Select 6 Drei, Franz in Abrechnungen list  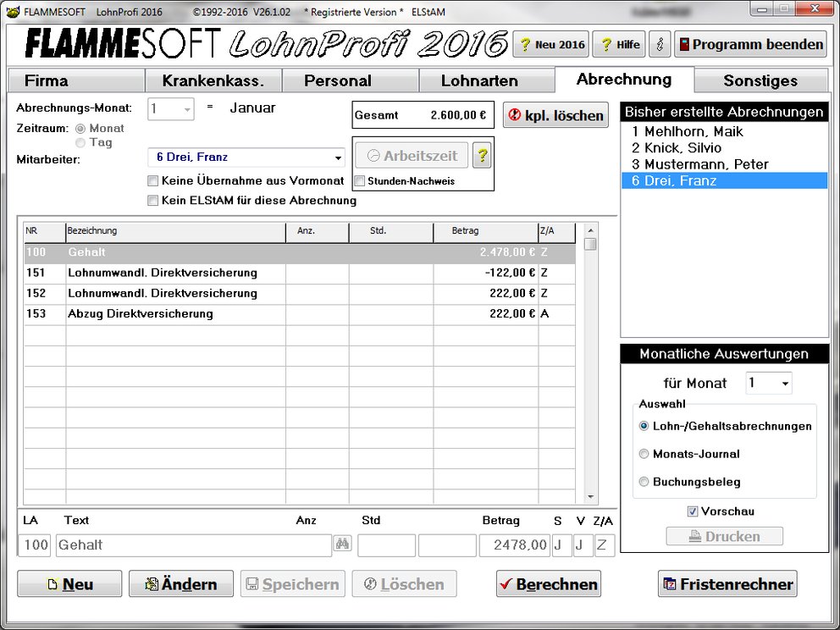point(724,180)
